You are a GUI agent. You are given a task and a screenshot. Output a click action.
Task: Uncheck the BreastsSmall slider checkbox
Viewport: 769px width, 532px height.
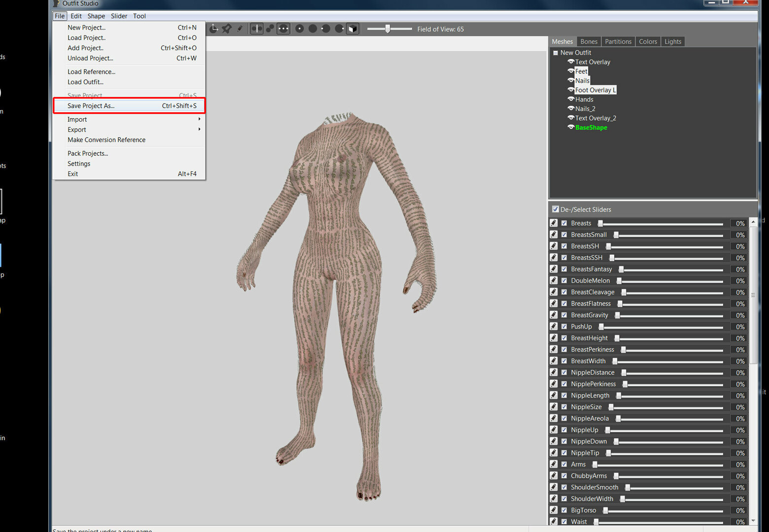click(x=564, y=235)
